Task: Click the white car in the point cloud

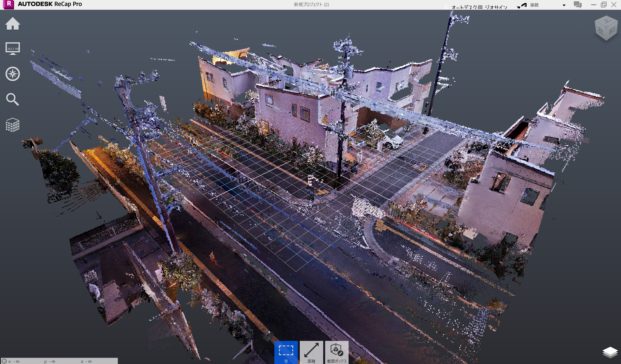Action: pyautogui.click(x=393, y=141)
